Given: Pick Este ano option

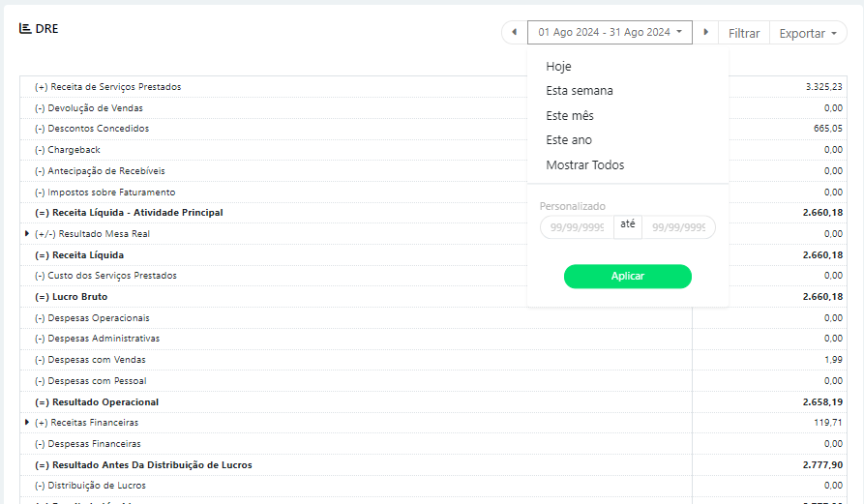Looking at the screenshot, I should [x=568, y=140].
